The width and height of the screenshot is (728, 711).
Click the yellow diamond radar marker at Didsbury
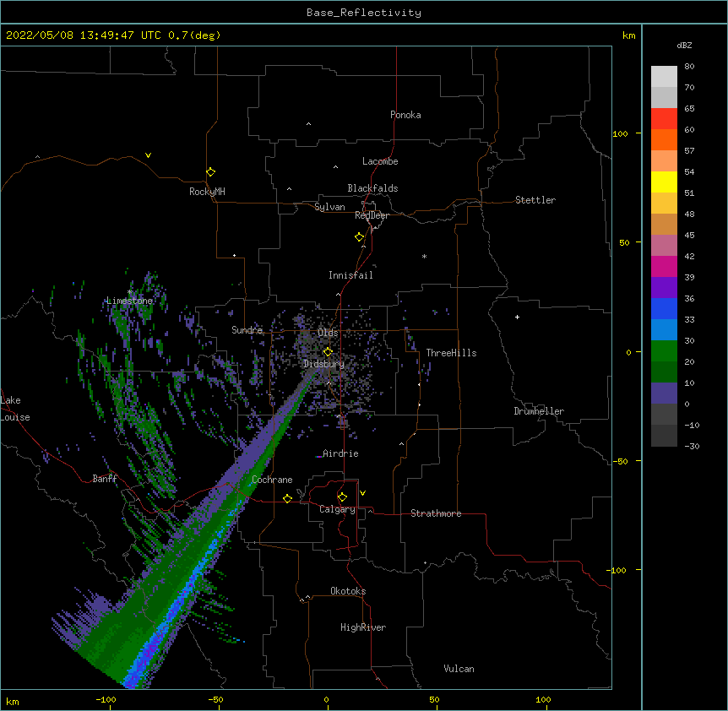coord(328,352)
